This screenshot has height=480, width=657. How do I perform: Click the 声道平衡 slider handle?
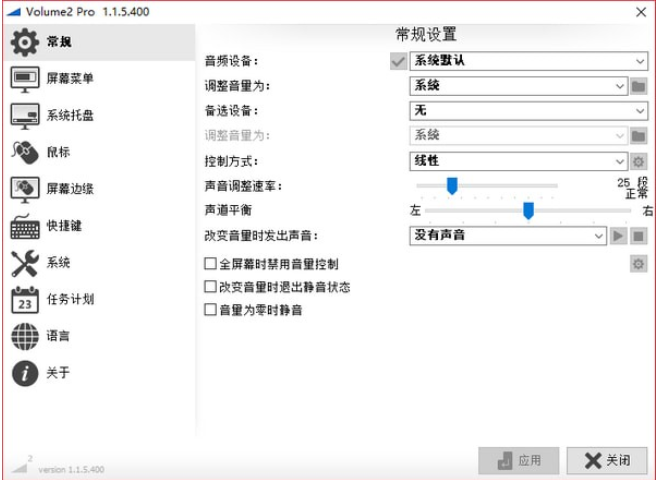coord(528,210)
